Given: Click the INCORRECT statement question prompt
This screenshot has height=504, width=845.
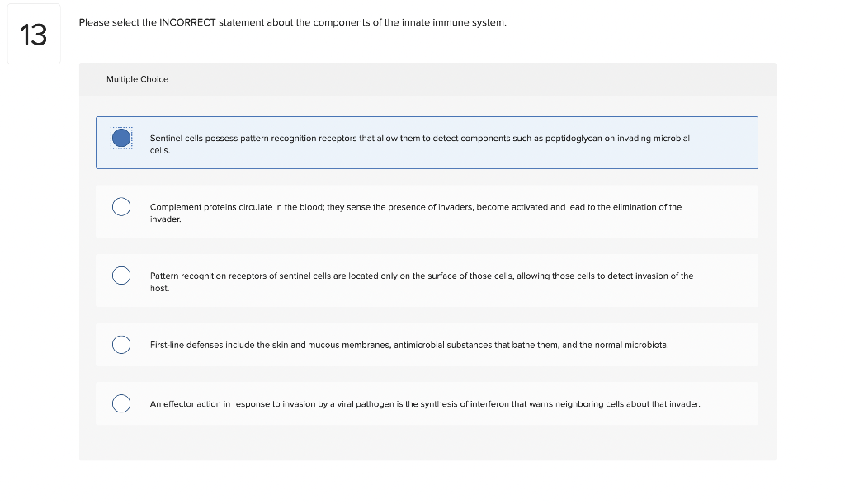Looking at the screenshot, I should pos(293,22).
